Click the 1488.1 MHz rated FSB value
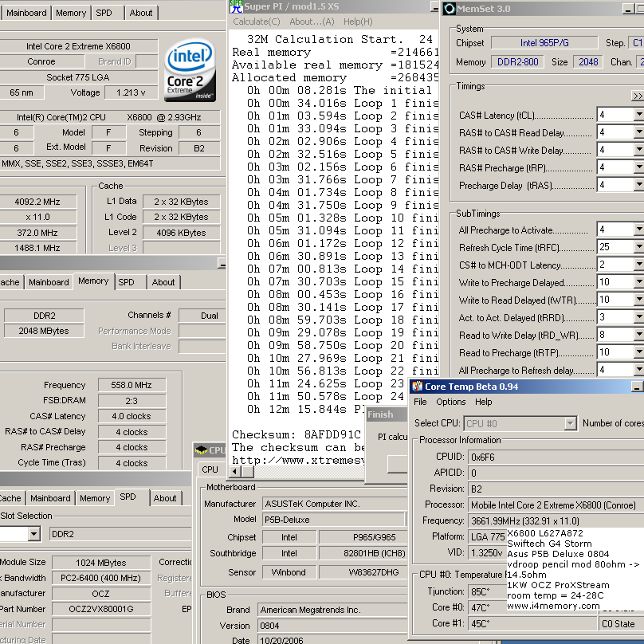This screenshot has width=644, height=644. 37,248
